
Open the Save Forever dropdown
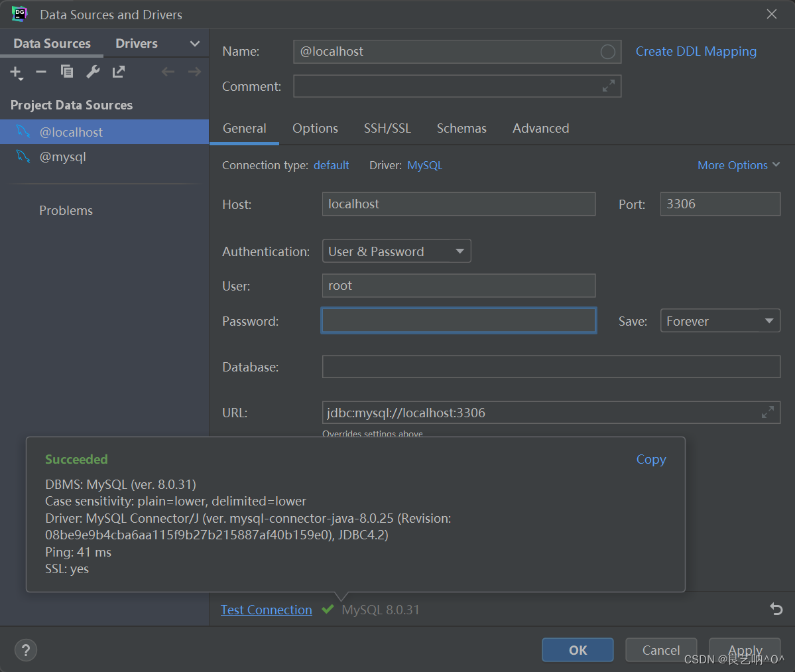pos(720,321)
